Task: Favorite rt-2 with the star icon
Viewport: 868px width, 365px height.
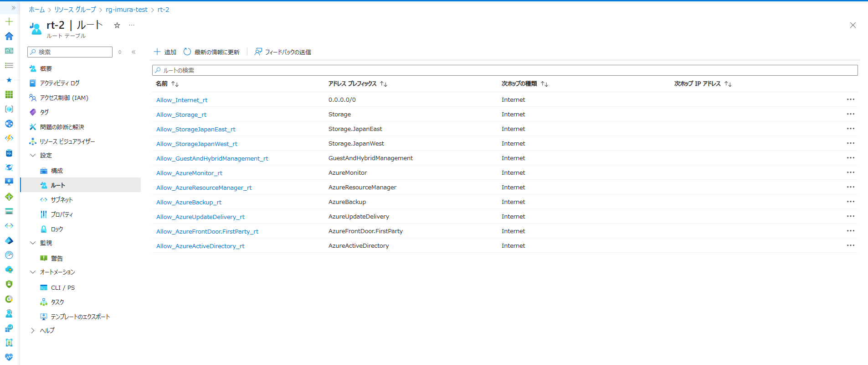Action: click(117, 25)
